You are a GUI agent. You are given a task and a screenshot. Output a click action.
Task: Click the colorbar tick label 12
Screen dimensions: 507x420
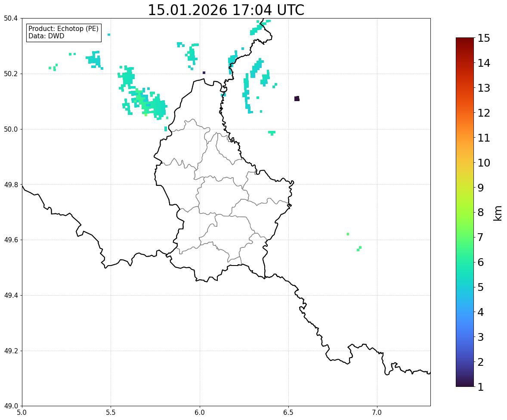(484, 113)
